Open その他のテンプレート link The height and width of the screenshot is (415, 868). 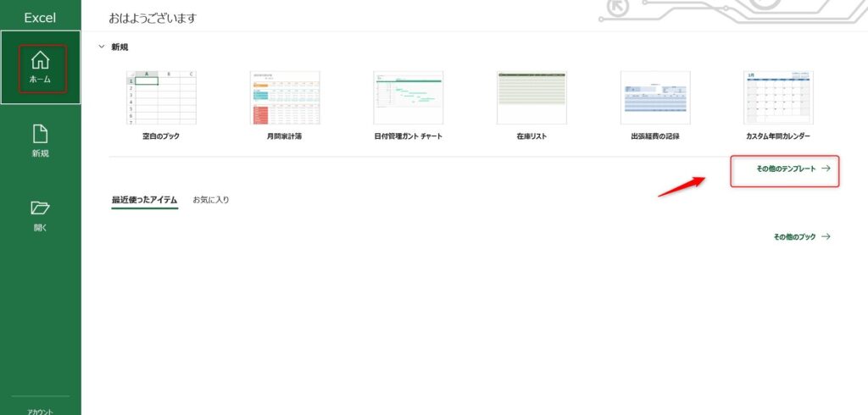(x=786, y=169)
